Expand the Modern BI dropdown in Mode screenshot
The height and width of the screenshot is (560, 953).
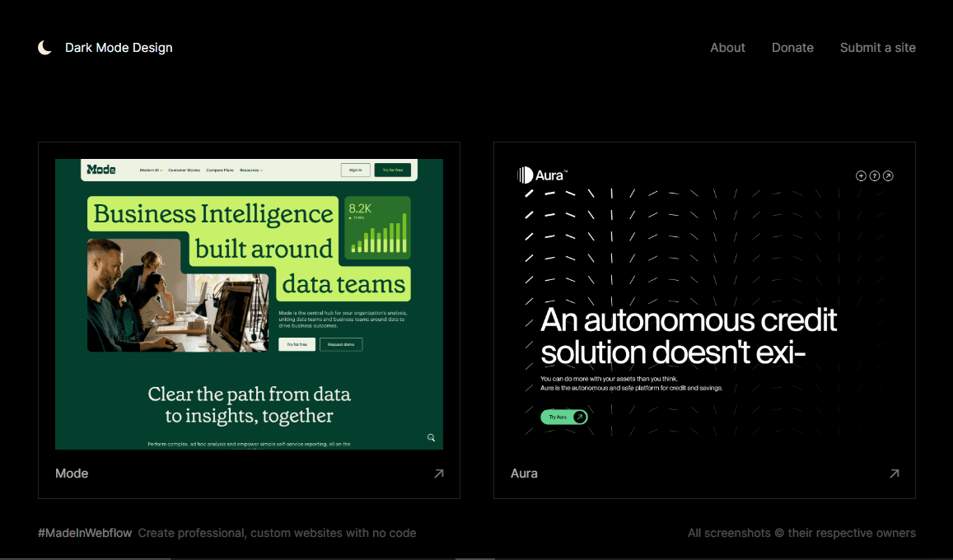[x=152, y=170]
